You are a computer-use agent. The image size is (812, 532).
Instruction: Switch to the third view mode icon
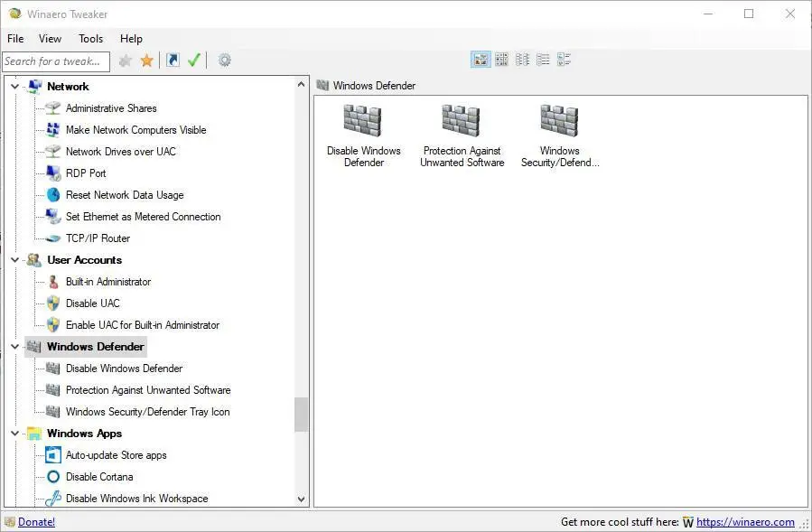[x=523, y=60]
